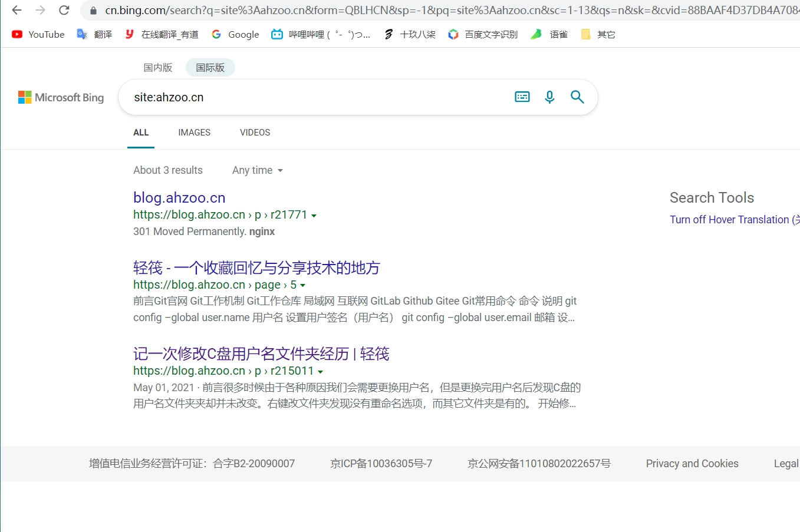Click the back navigation arrow
This screenshot has height=532, width=800.
click(x=15, y=10)
